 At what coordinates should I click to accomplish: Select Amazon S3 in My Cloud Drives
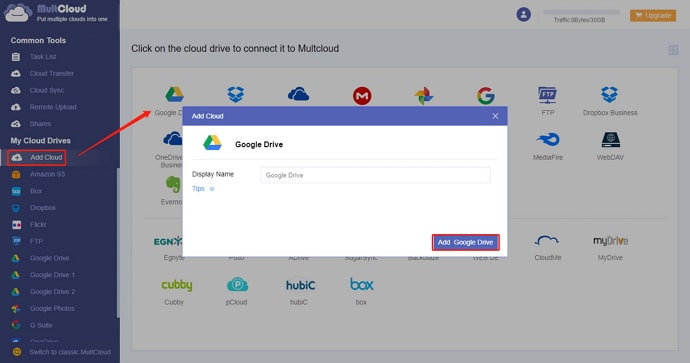click(47, 174)
